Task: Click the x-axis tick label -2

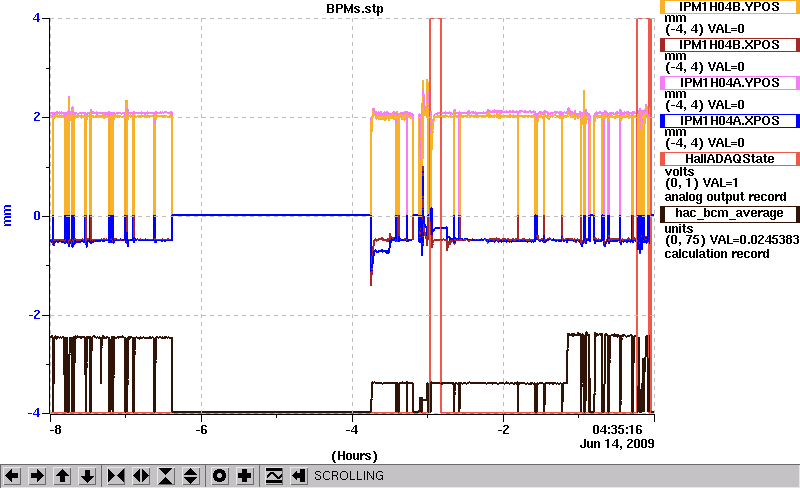Action: point(503,429)
